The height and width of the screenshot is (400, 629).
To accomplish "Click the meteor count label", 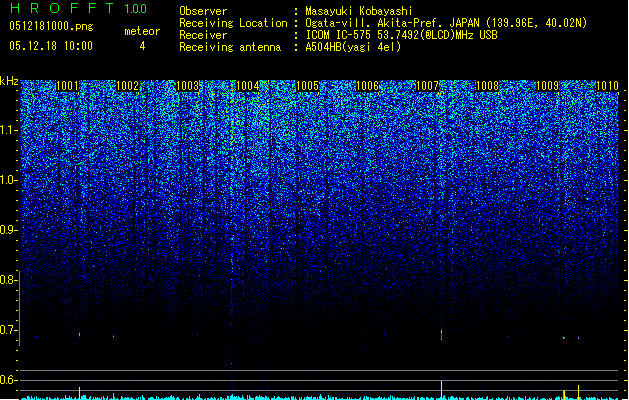I will [x=142, y=31].
